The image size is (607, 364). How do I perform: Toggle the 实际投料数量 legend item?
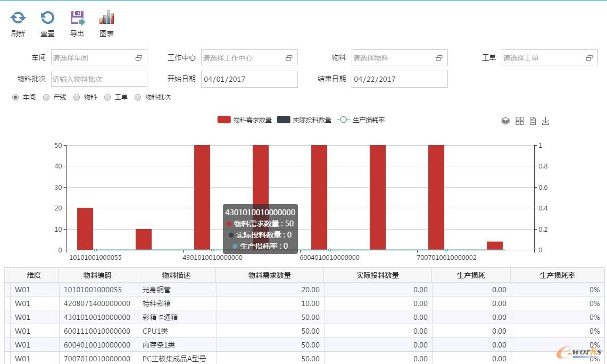304,120
